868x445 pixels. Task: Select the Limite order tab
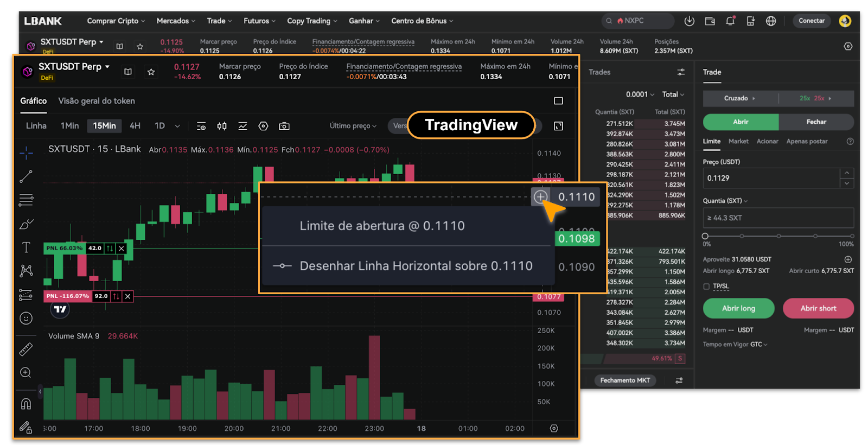(x=712, y=141)
